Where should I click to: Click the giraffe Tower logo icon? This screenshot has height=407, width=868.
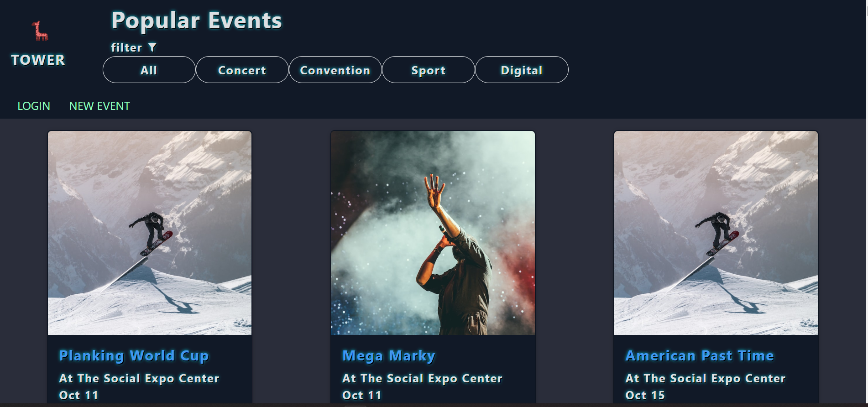40,31
